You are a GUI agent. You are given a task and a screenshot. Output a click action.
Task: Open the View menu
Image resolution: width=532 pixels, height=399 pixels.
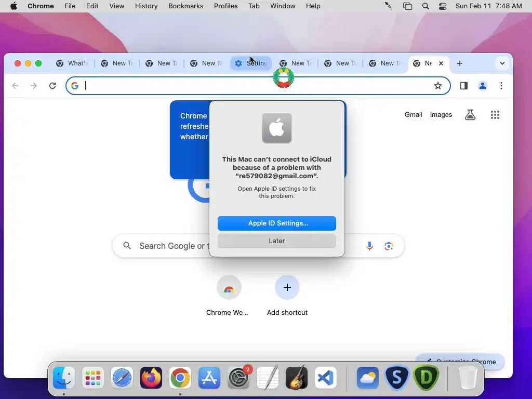pos(116,6)
